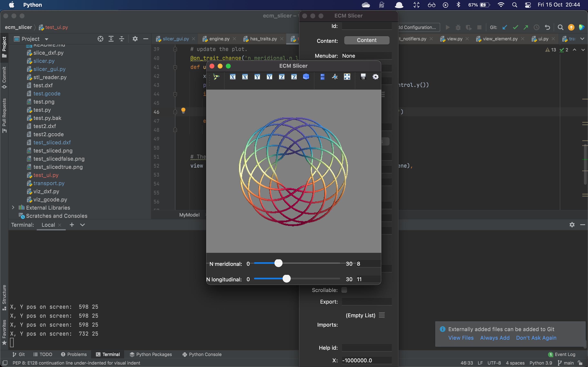Expand the External Libraries node
The image size is (588, 367).
pyautogui.click(x=13, y=208)
